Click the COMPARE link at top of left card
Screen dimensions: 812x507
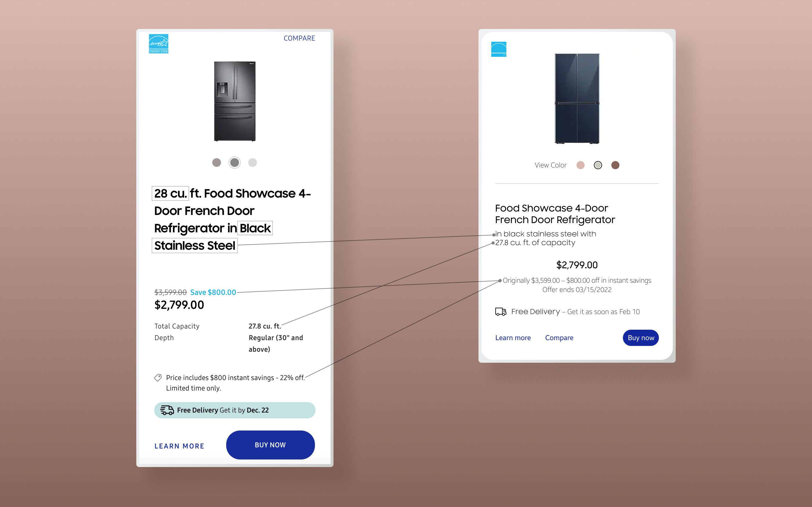pos(299,38)
